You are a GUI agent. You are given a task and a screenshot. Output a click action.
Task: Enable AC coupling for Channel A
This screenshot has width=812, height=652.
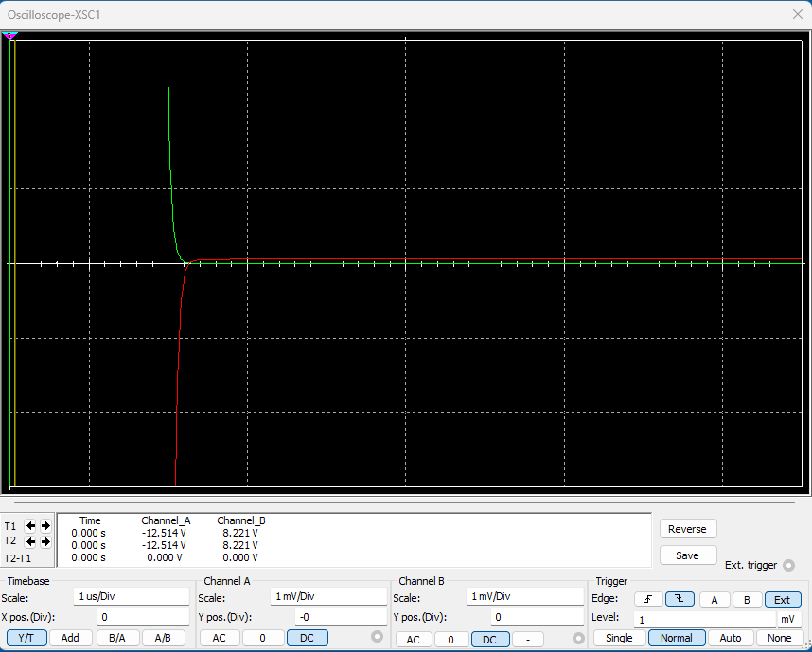click(x=219, y=638)
